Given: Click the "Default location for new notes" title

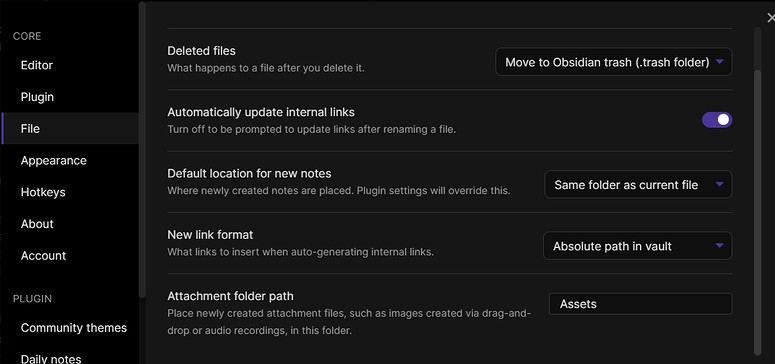Looking at the screenshot, I should point(249,174).
